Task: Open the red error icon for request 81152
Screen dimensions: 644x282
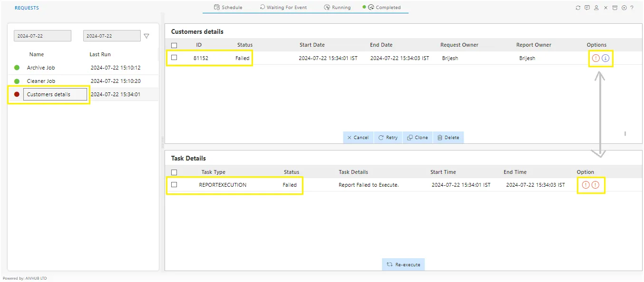Action: (596, 58)
